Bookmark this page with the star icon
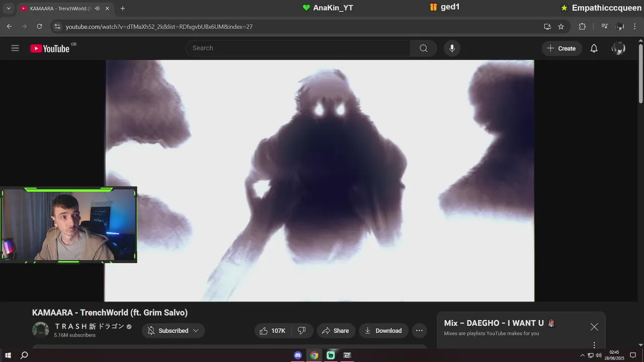The height and width of the screenshot is (362, 644). 561,26
